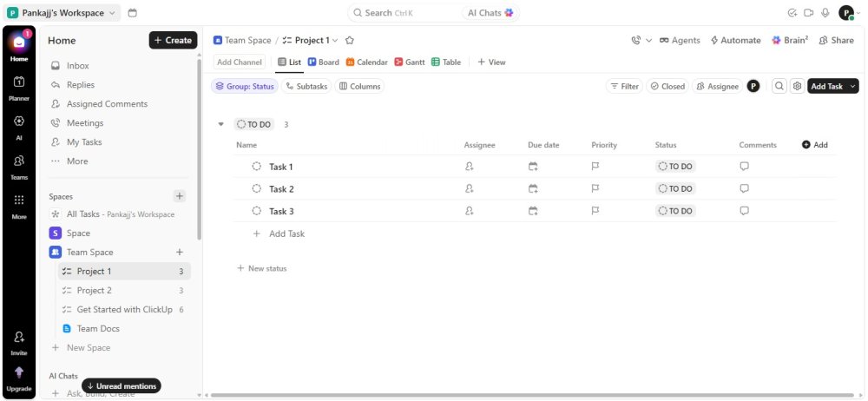The image size is (868, 401).
Task: Open Teams in the left rail
Action: 19,167
